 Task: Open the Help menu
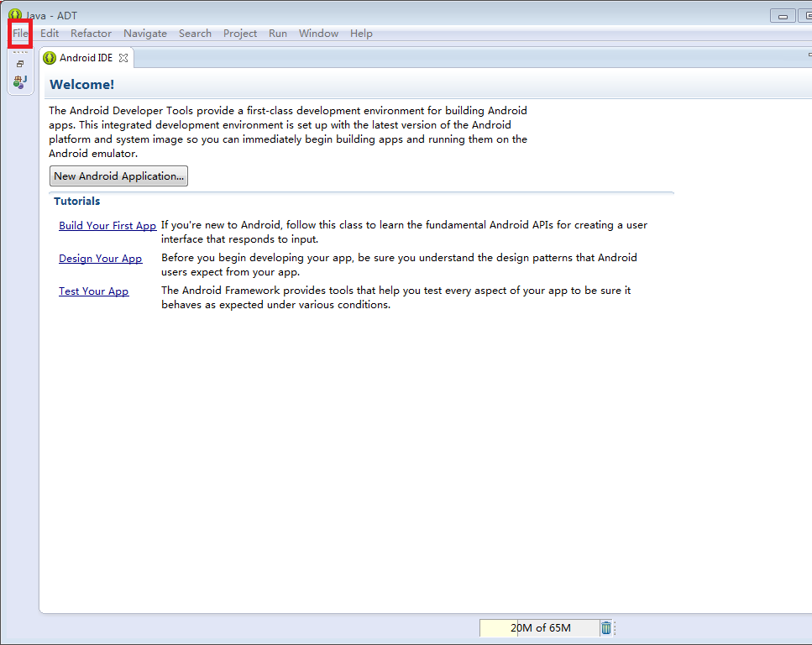[361, 33]
